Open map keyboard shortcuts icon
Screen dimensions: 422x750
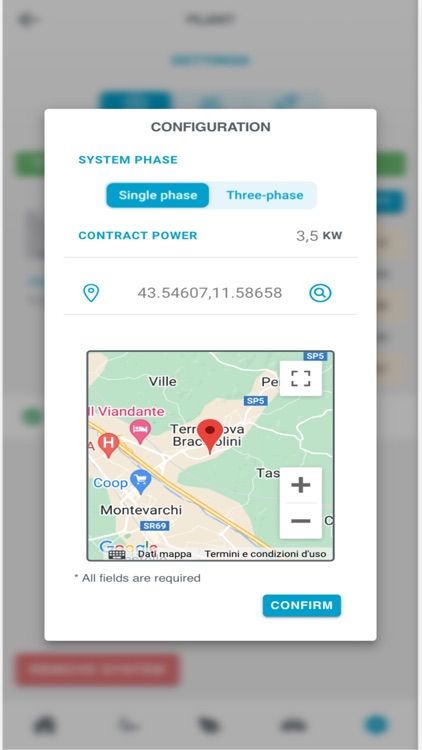tap(117, 554)
